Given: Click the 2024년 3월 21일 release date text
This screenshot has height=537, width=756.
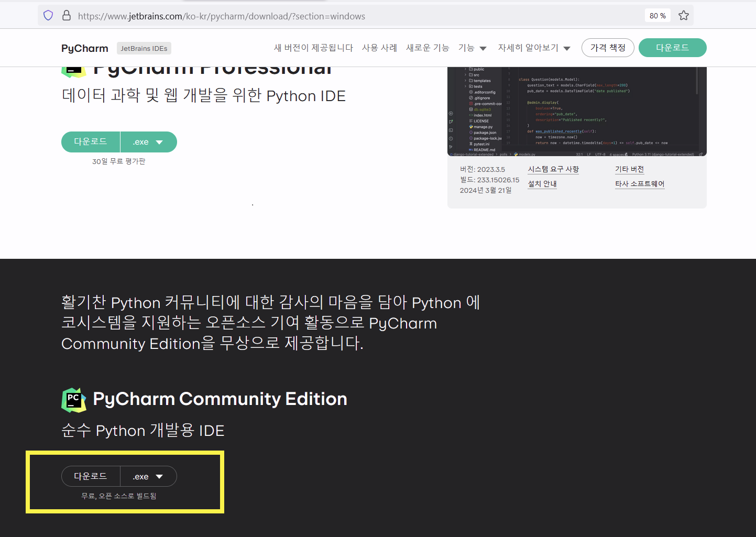Looking at the screenshot, I should tap(486, 190).
